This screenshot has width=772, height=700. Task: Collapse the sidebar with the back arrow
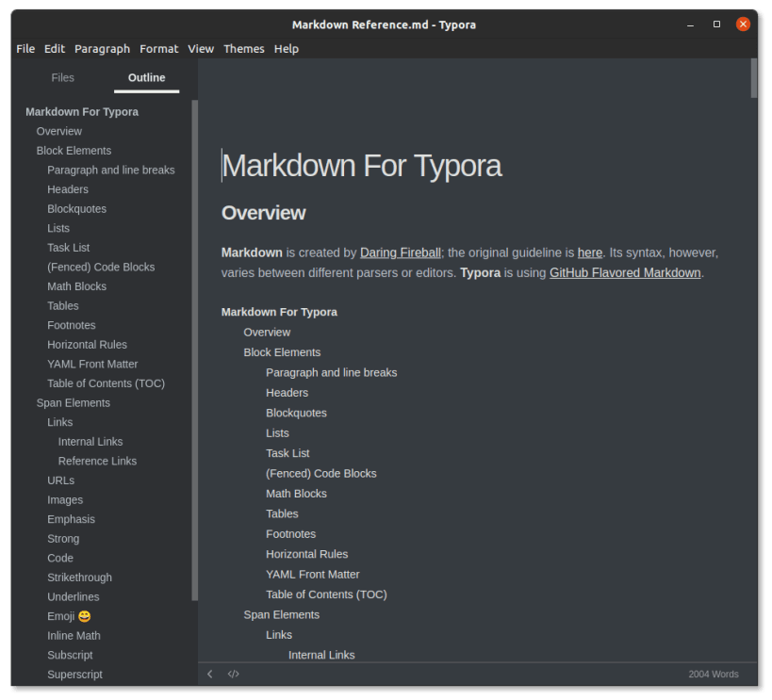(210, 674)
